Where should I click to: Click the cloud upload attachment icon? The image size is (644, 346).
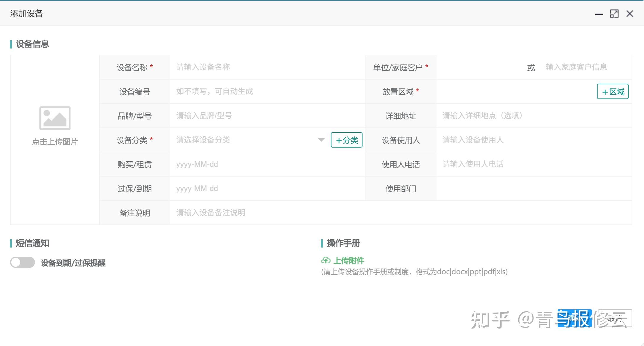[x=326, y=261]
